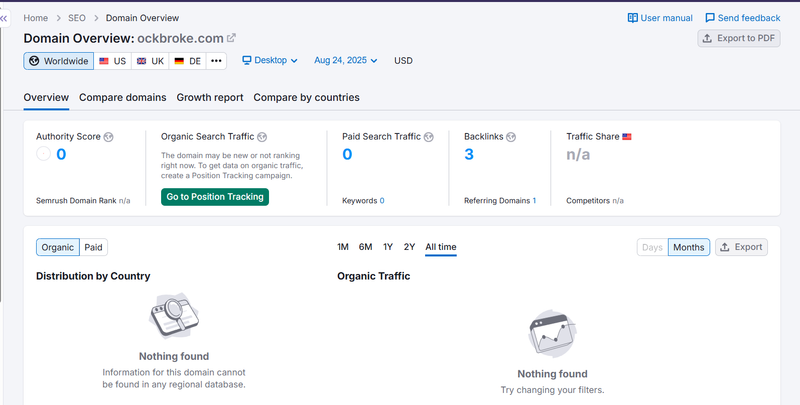Click Backlinks value 3
Image resolution: width=800 pixels, height=405 pixels.
[469, 154]
